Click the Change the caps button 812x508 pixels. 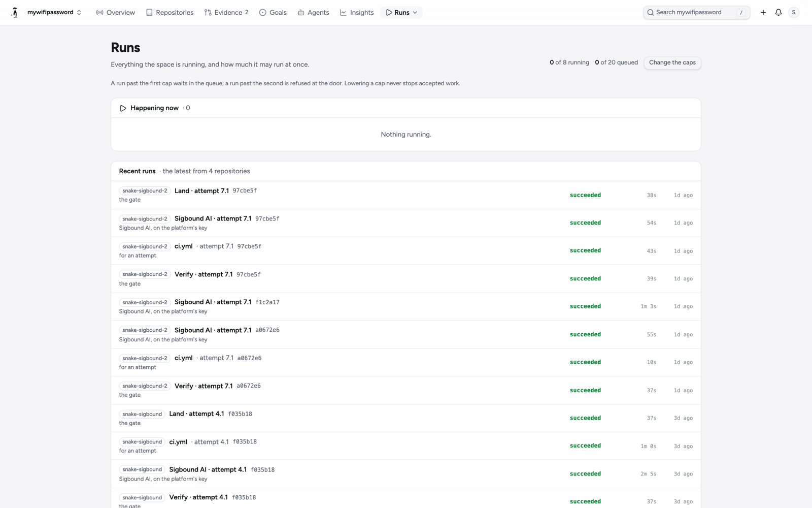point(672,62)
